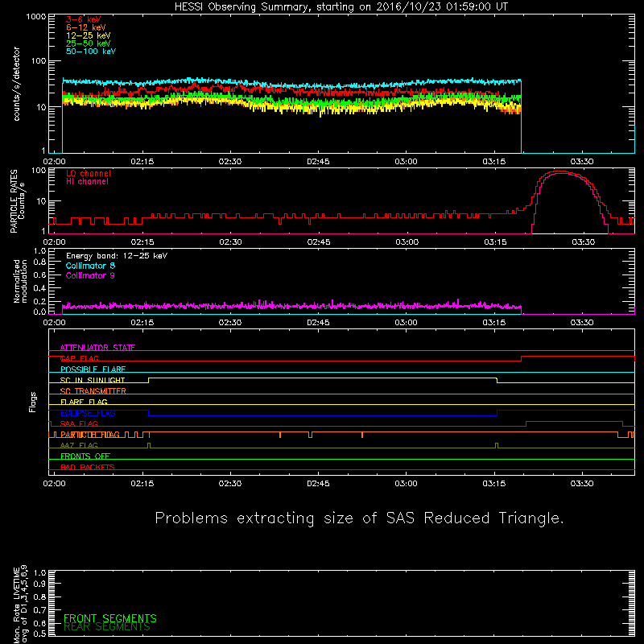This screenshot has height=644, width=644.
Task: Click the orange 'PARTICLE FLAG' label
Action: pyautogui.click(x=90, y=435)
